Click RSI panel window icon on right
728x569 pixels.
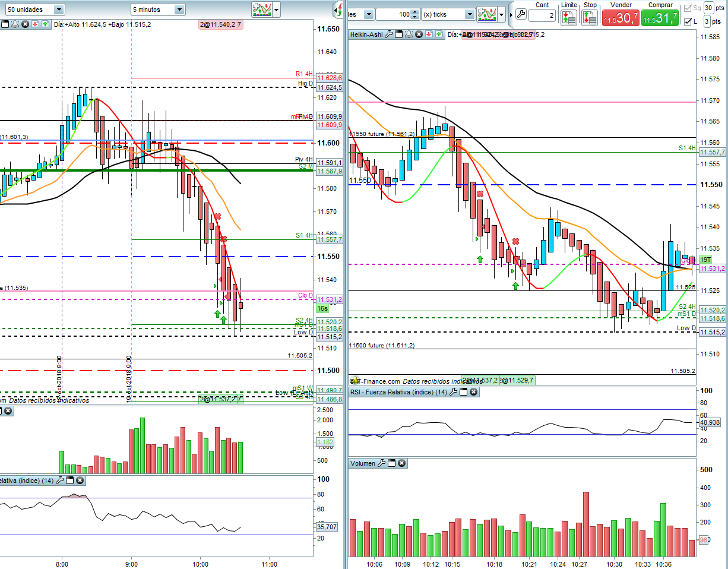click(464, 392)
